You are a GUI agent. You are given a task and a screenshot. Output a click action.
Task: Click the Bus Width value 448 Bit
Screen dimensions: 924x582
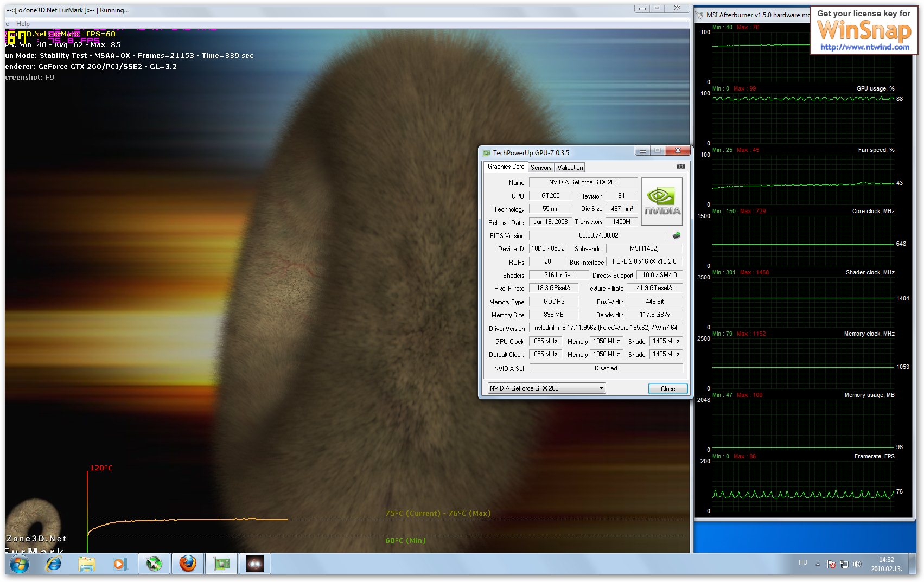pos(654,302)
